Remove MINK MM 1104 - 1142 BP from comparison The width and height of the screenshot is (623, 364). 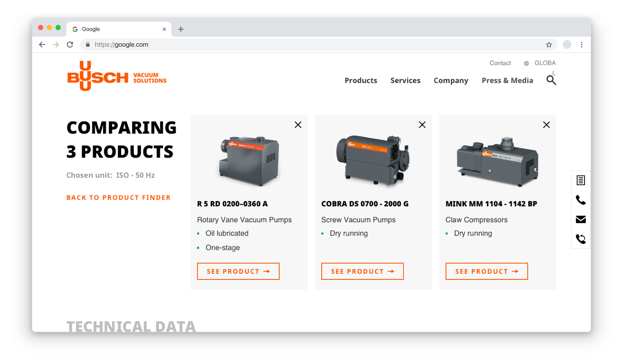coord(546,125)
